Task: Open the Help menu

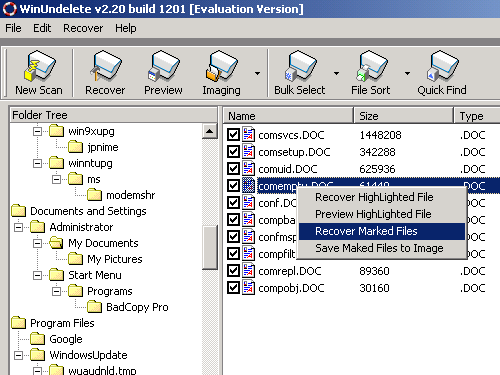Action: point(126,28)
